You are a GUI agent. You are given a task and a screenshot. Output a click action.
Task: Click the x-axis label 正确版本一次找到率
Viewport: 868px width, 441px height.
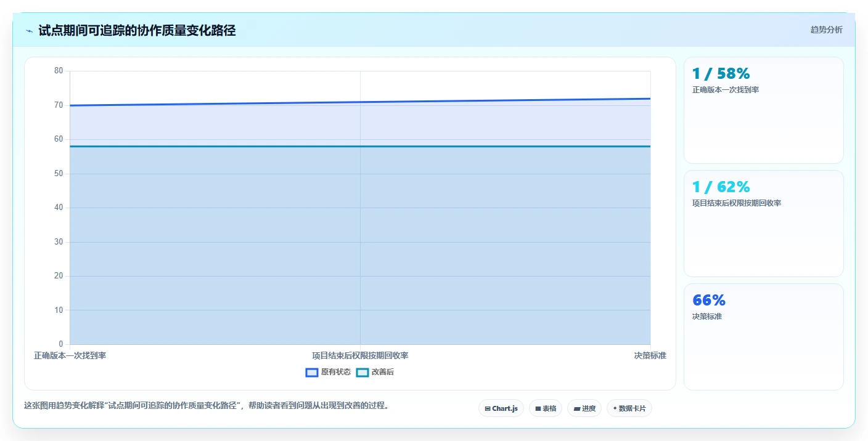point(70,355)
